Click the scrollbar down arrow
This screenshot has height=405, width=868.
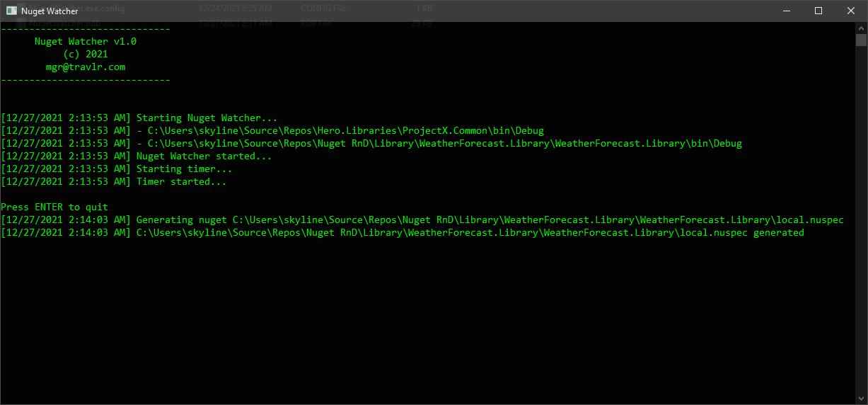[x=861, y=399]
